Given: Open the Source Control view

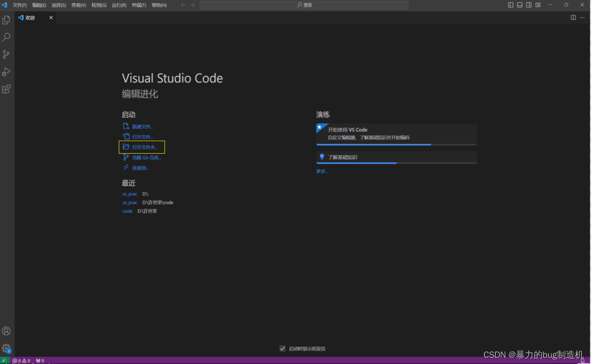Looking at the screenshot, I should (x=6, y=55).
